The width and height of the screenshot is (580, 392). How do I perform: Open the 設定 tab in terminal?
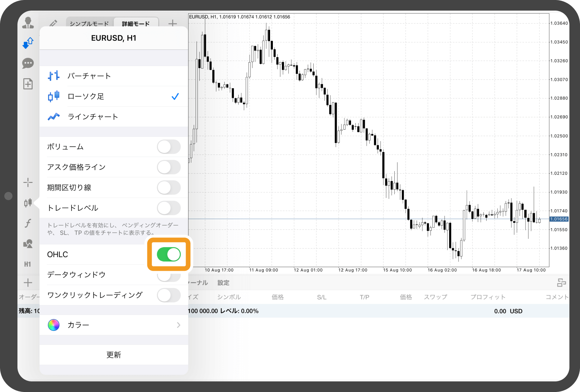[x=223, y=283]
